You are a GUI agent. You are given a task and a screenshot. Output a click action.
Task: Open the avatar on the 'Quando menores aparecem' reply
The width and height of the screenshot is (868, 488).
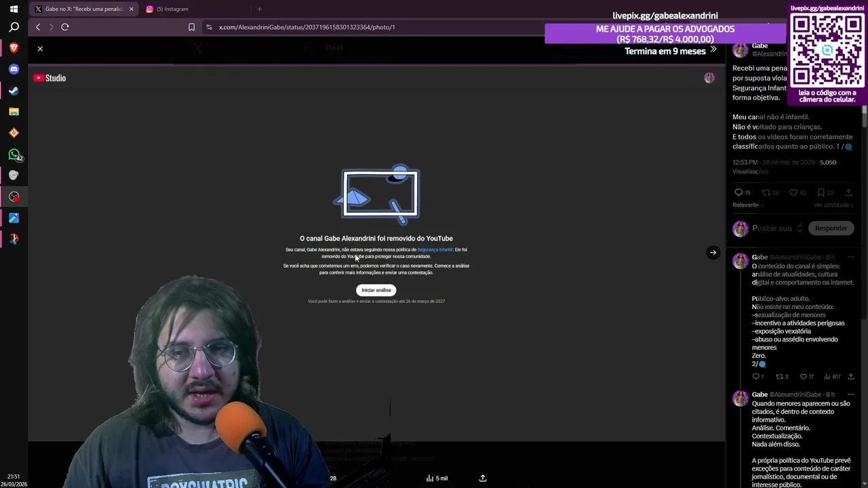pyautogui.click(x=741, y=399)
